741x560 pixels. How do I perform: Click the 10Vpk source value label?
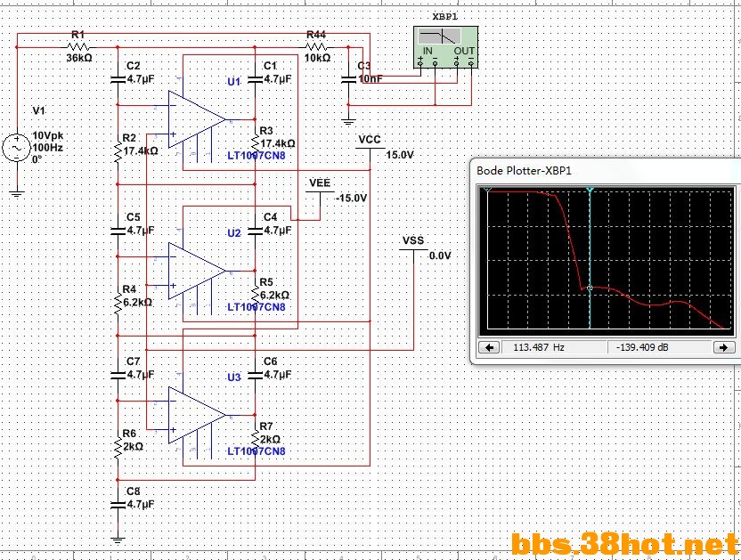point(48,135)
